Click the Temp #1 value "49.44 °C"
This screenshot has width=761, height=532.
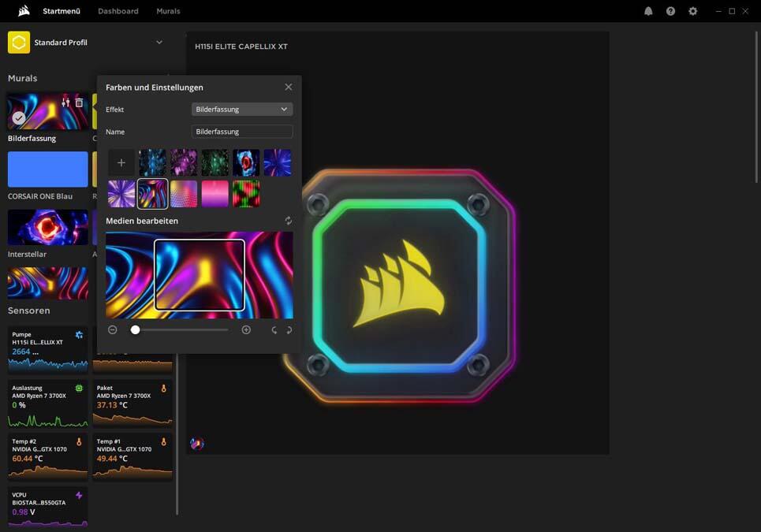point(112,458)
